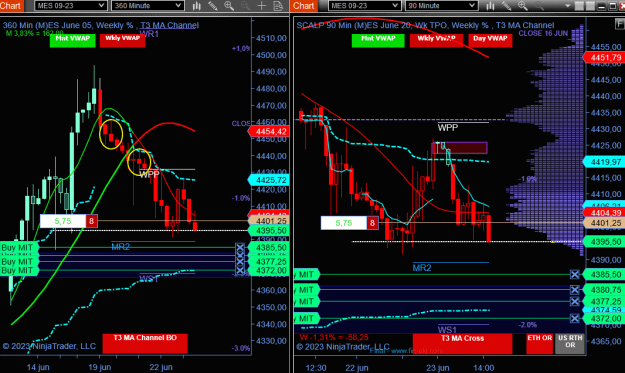Click the MR2 label in the right chart

tap(422, 268)
